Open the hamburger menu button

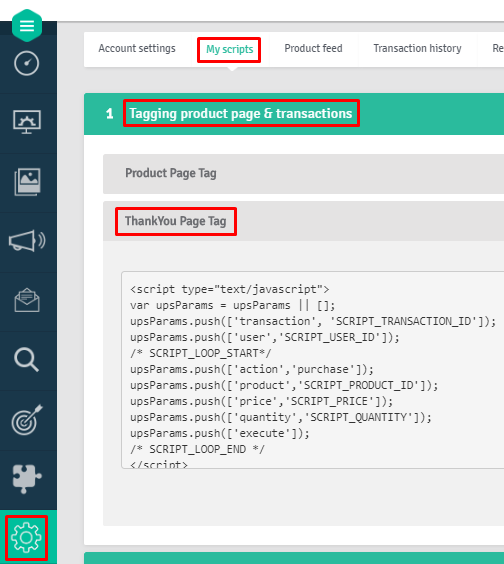click(27, 26)
